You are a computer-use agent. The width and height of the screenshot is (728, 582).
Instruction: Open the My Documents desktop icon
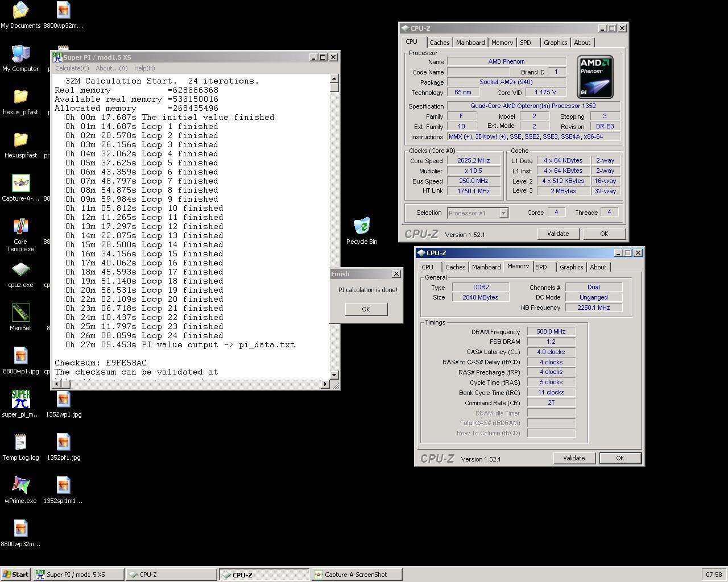[20, 15]
